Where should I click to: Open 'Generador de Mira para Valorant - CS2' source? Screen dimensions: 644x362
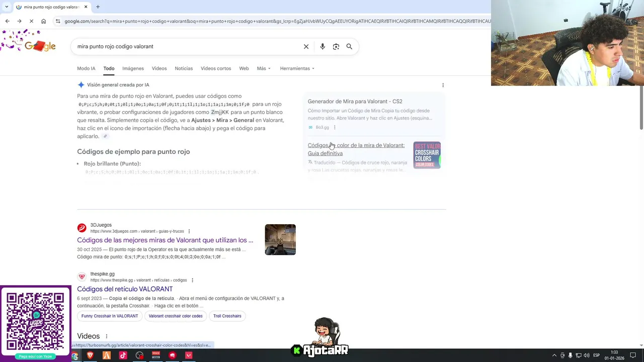pyautogui.click(x=355, y=102)
